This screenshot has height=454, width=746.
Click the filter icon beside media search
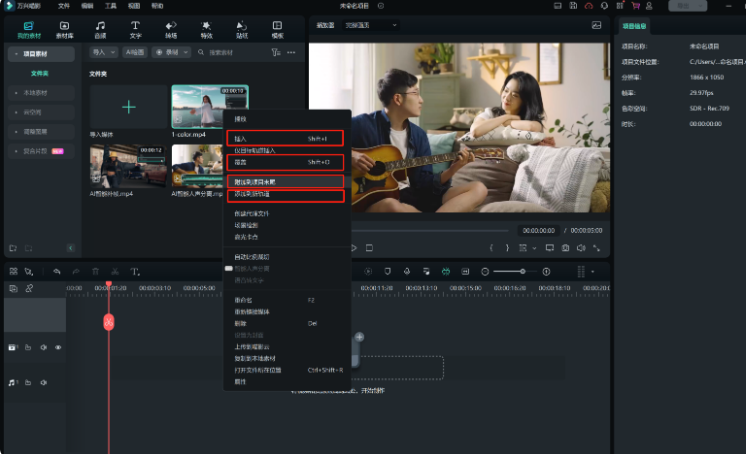(276, 52)
